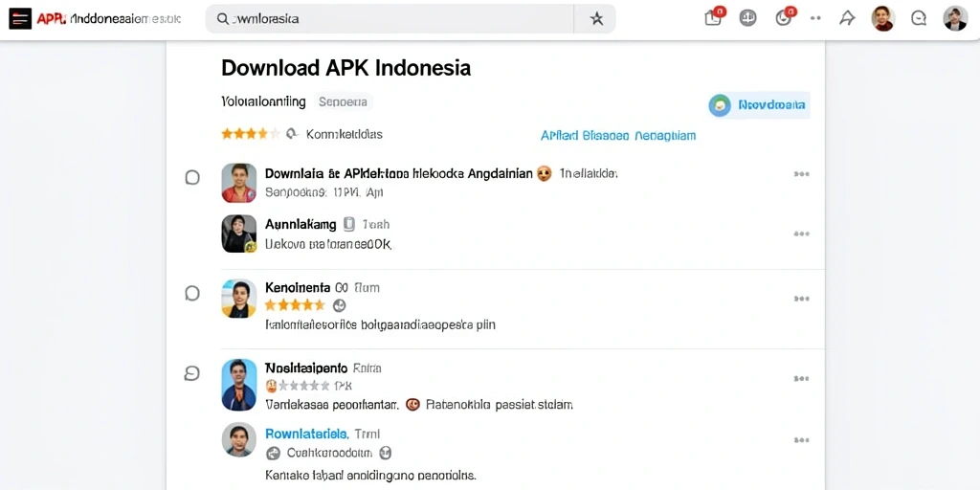
Task: Open the blue 'APfled Slsaoeo Neoaghiam' link
Action: pos(617,136)
